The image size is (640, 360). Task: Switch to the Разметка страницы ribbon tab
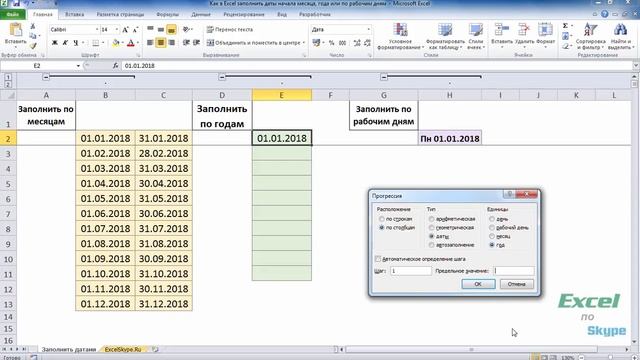click(120, 14)
